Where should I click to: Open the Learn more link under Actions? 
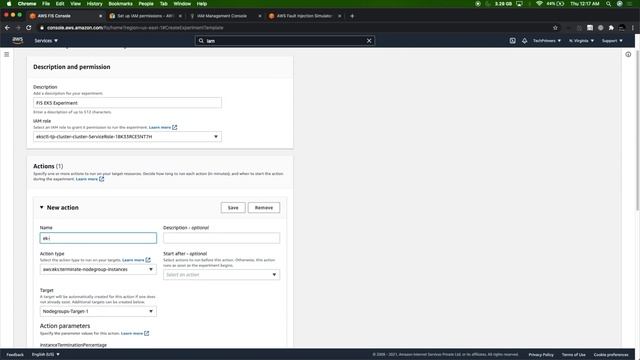87,179
